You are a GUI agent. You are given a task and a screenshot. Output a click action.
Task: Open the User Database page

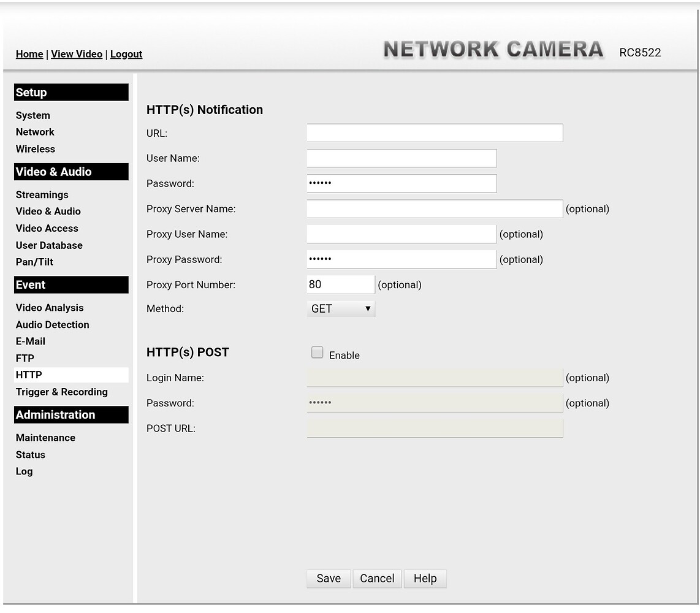[x=49, y=245]
